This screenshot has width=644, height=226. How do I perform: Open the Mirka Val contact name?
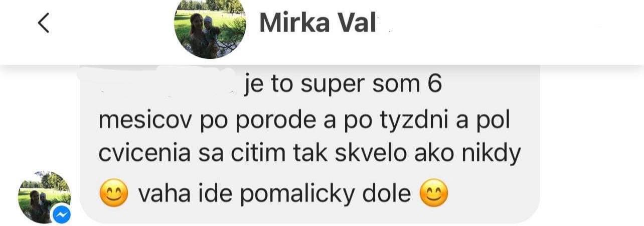point(317,24)
